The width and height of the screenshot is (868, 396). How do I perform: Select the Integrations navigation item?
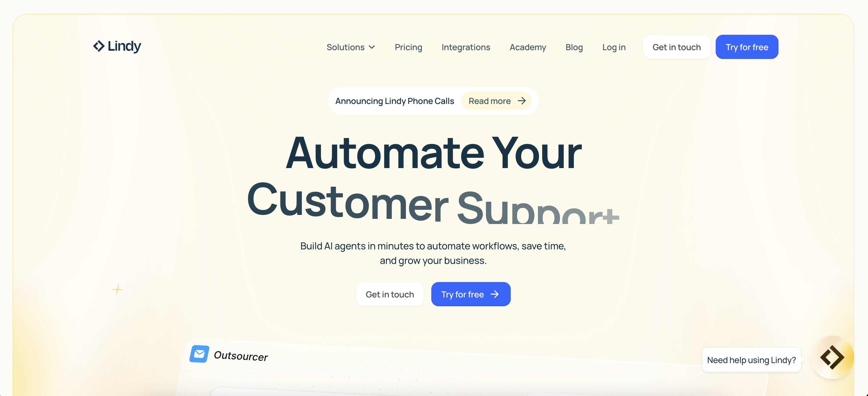pyautogui.click(x=465, y=47)
